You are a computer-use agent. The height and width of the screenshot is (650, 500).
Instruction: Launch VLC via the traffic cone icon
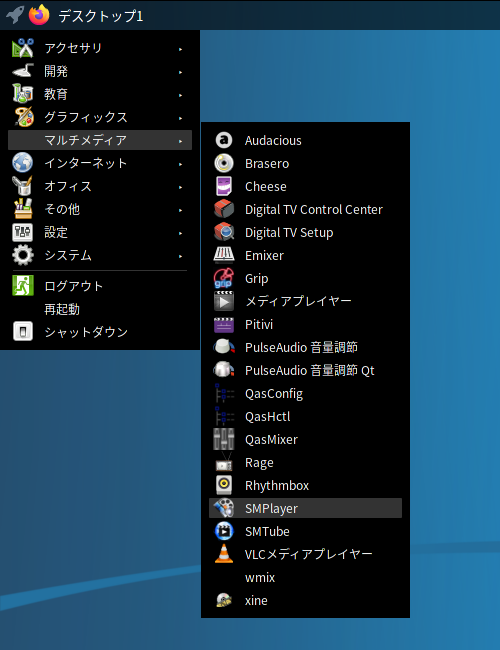(x=224, y=554)
